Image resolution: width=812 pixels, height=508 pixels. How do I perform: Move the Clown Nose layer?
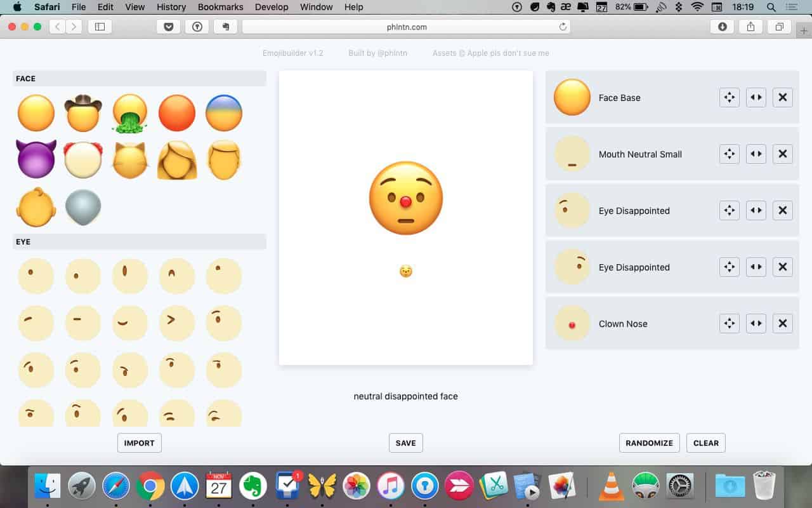point(730,323)
